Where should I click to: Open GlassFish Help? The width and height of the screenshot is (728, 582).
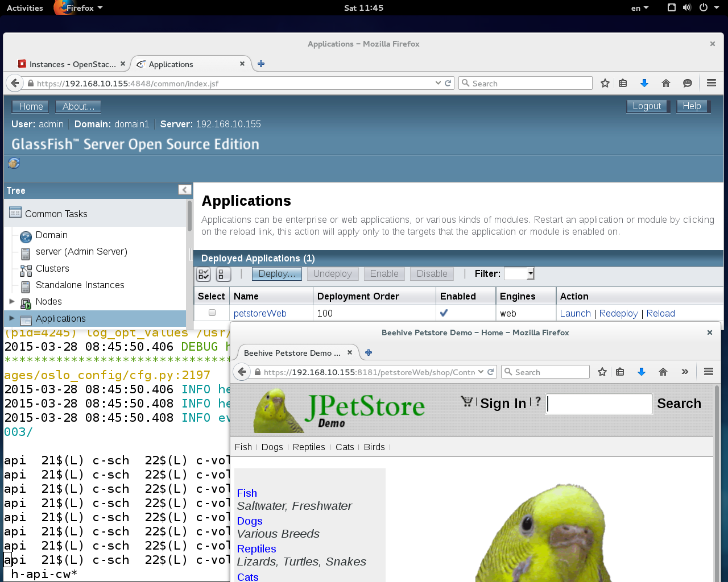[692, 106]
